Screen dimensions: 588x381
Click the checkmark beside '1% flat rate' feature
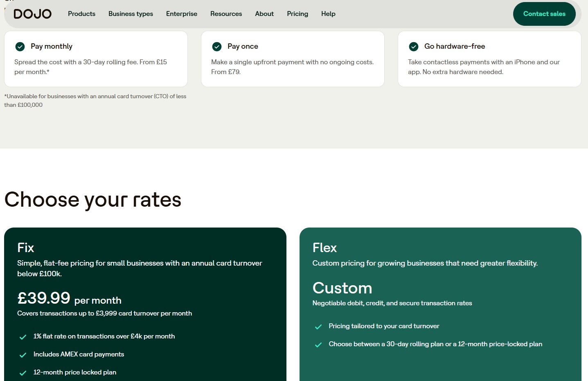pyautogui.click(x=23, y=336)
